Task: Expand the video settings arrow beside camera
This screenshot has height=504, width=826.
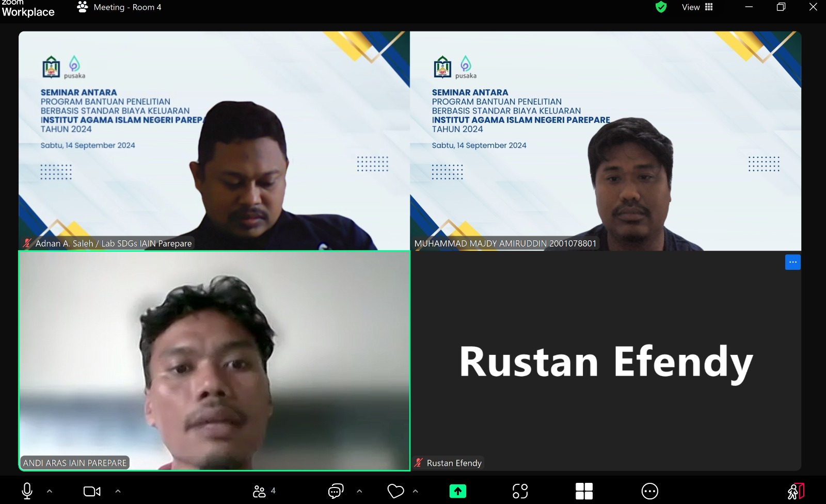Action: pos(118,491)
